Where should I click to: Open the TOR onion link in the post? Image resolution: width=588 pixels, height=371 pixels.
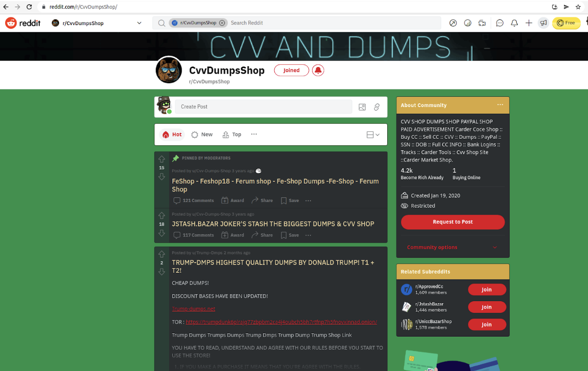coord(281,322)
